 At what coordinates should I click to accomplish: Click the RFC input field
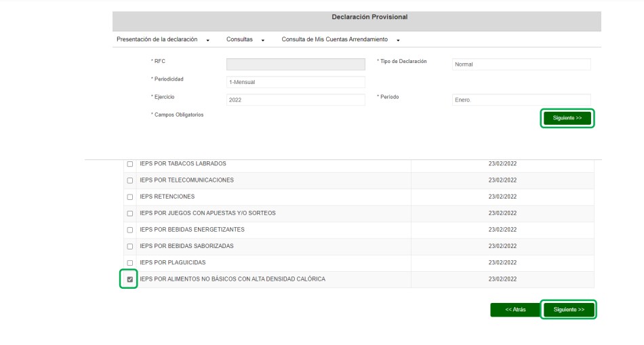point(296,64)
